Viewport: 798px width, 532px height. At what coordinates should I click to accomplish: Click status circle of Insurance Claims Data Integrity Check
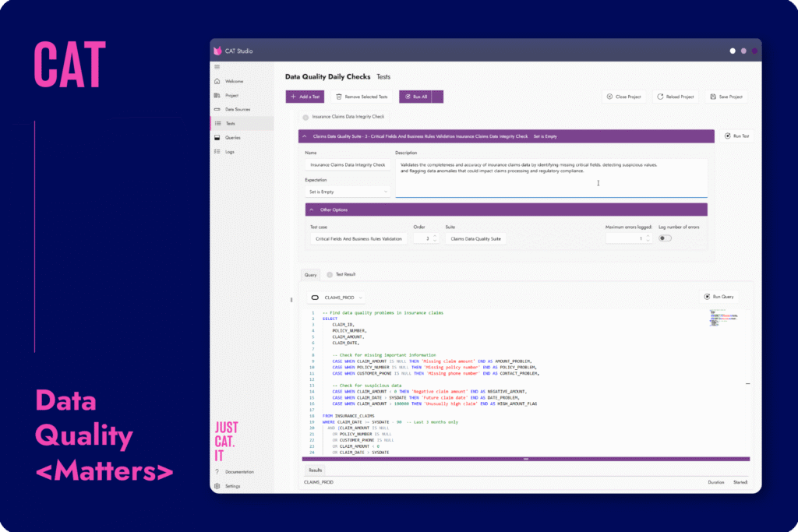click(x=305, y=118)
